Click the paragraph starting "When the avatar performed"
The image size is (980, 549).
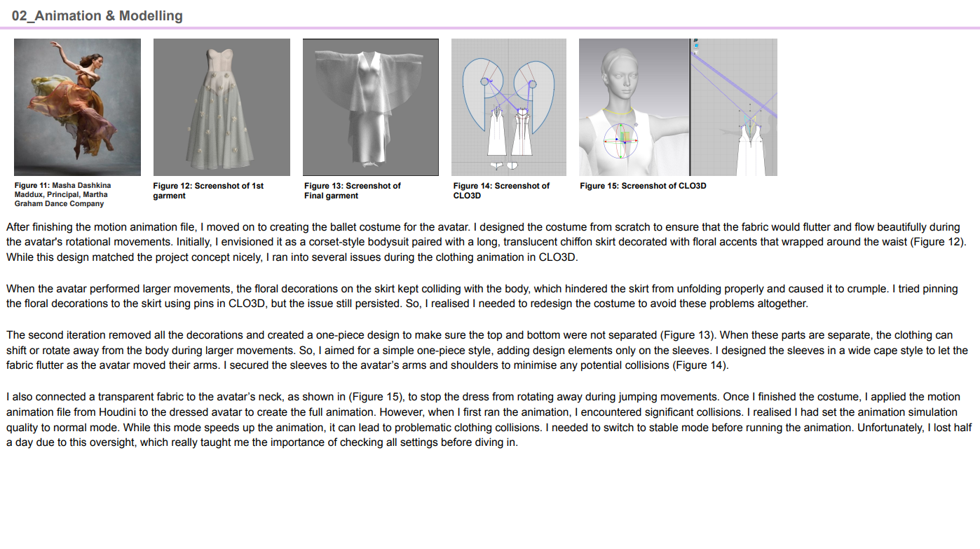click(477, 296)
